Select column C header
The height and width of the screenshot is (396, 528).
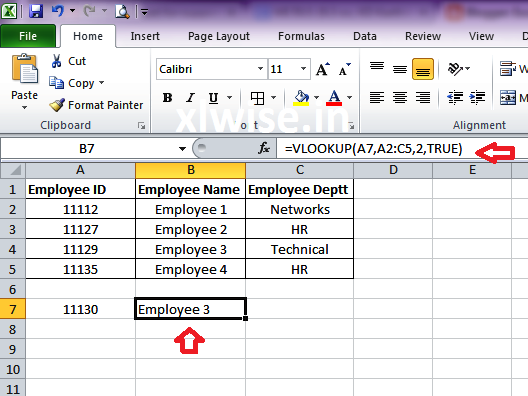[300, 170]
